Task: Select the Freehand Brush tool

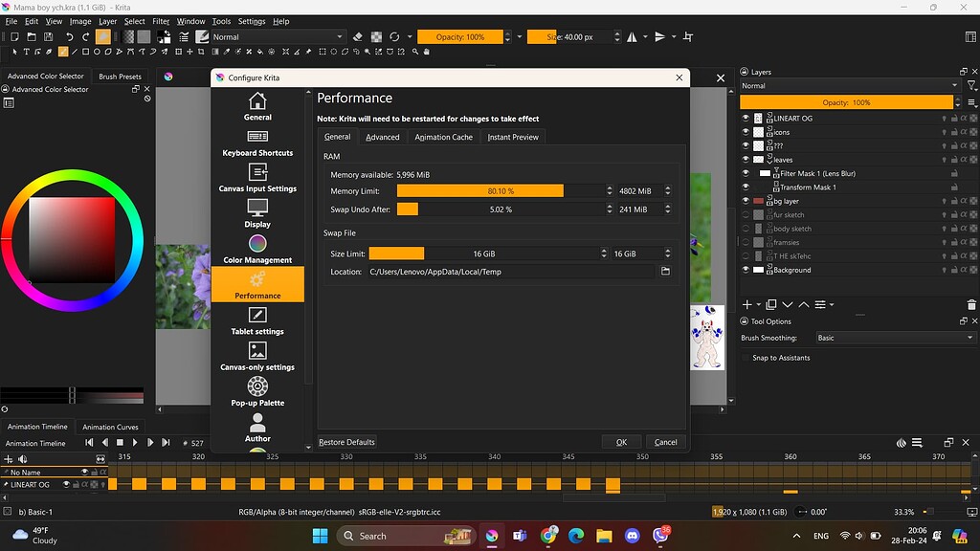Action: [x=63, y=52]
